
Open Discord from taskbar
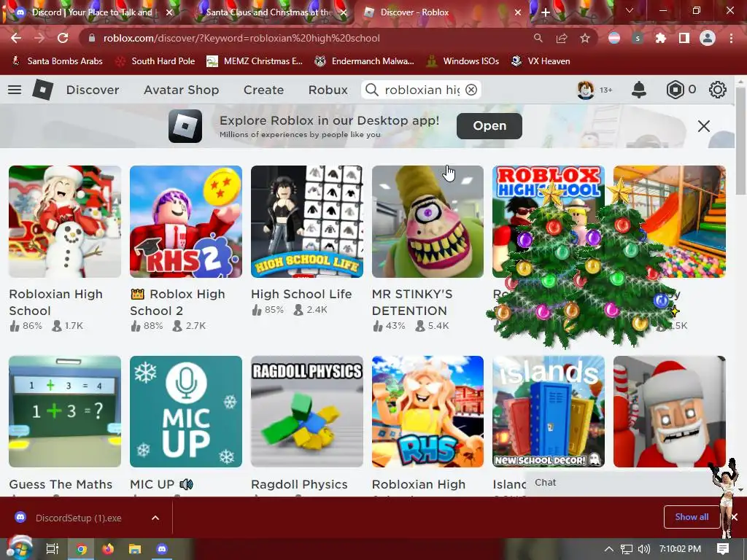click(162, 549)
